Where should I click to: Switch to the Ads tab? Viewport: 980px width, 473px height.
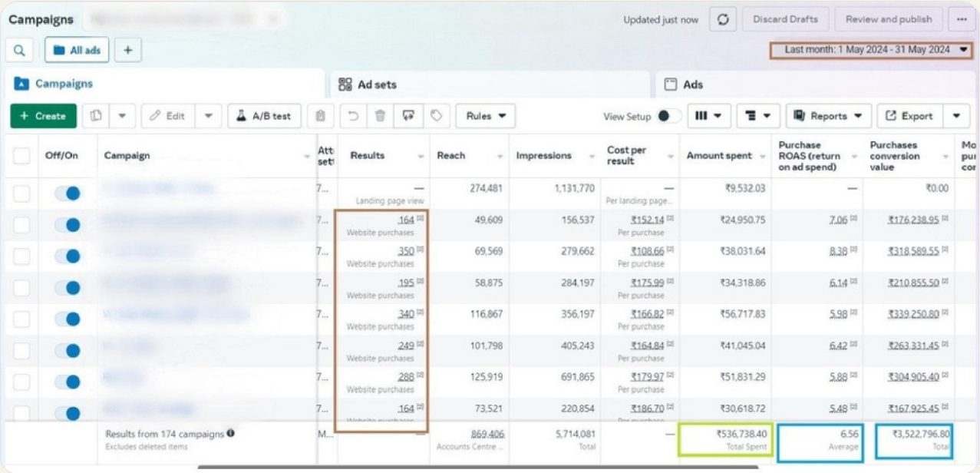point(816,84)
